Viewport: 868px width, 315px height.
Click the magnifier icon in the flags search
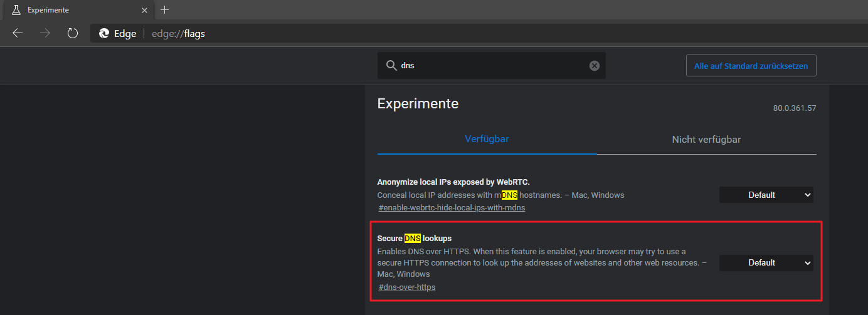click(x=391, y=66)
